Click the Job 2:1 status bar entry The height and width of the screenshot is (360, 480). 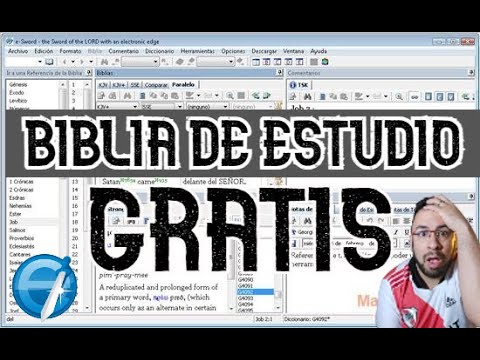[x=264, y=319]
